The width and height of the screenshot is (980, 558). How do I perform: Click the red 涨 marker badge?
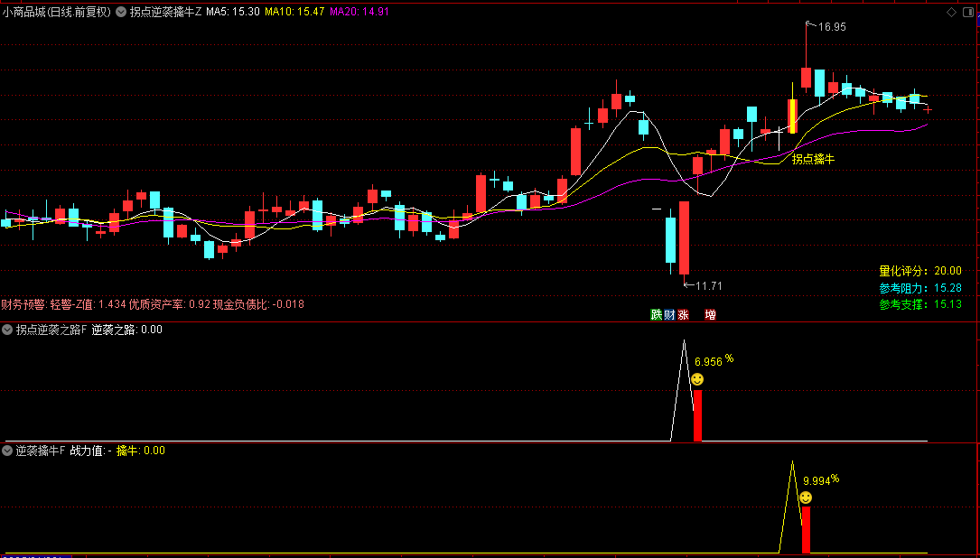pos(683,315)
